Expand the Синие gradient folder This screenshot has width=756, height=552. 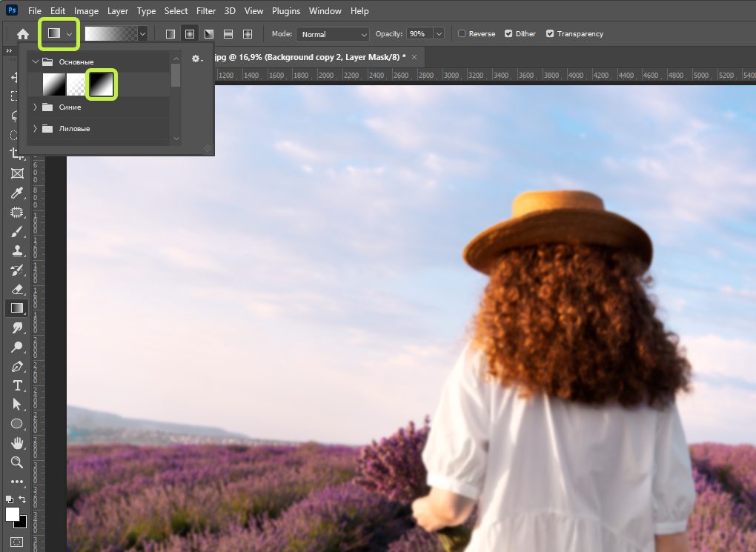tap(35, 107)
